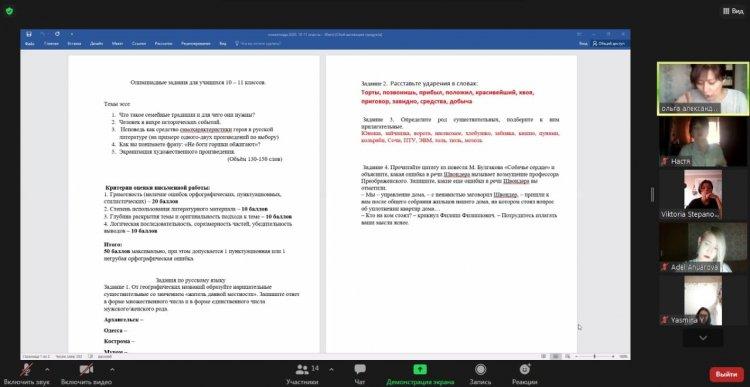750x387 pixels.
Task: Expand video options arrow beside camera
Action: [112, 369]
